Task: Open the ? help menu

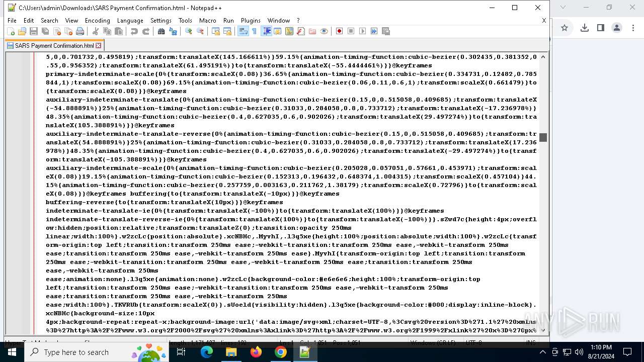Action: pyautogui.click(x=298, y=21)
